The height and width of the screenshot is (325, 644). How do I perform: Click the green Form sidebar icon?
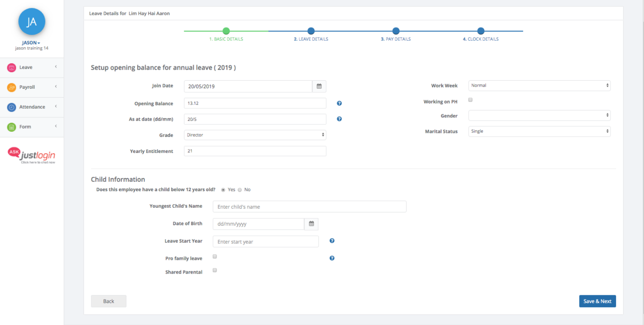(x=11, y=127)
